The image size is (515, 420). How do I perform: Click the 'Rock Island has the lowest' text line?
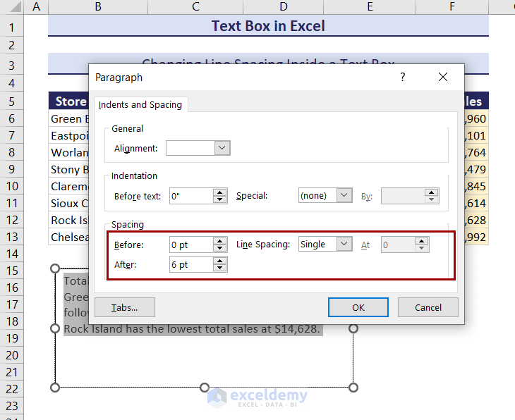(x=192, y=329)
